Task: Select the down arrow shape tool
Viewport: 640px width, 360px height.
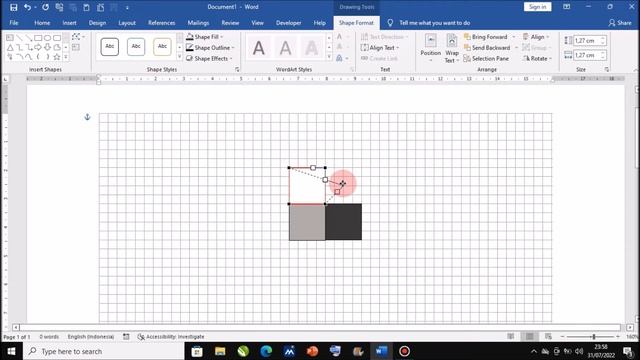Action: pyautogui.click(x=47, y=47)
